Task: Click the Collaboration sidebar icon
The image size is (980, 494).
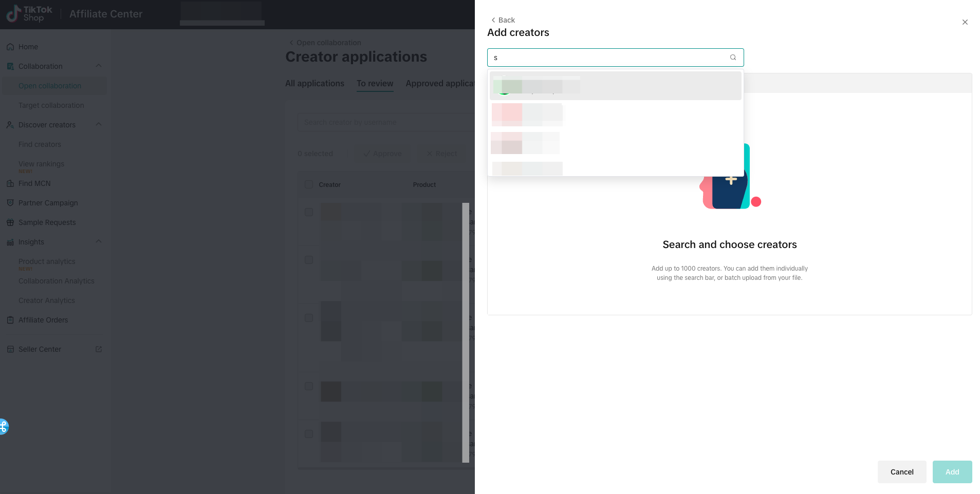Action: pos(10,66)
